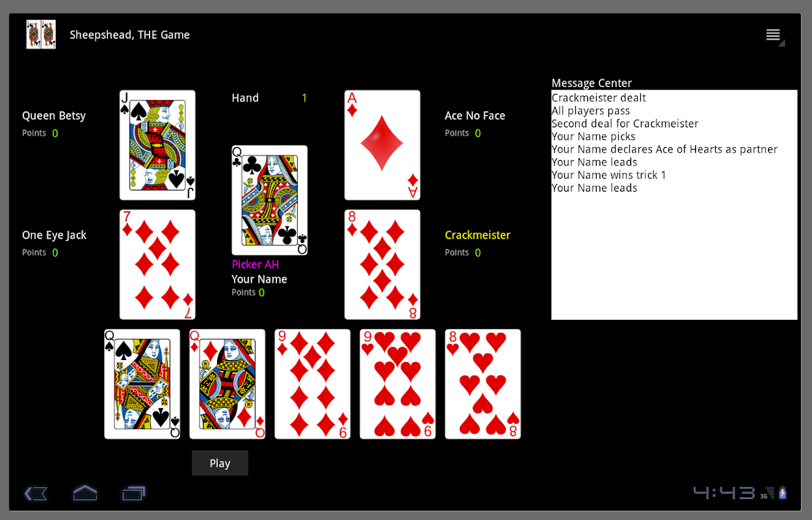Click the Message Center log area
812x520 pixels.
[674, 205]
